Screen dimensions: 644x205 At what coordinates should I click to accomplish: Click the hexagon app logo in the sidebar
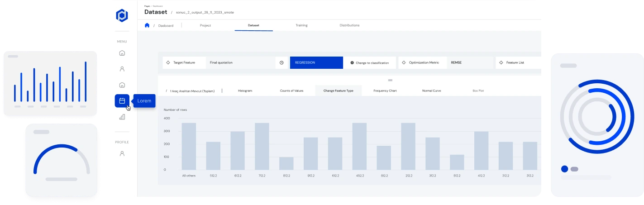pyautogui.click(x=122, y=15)
